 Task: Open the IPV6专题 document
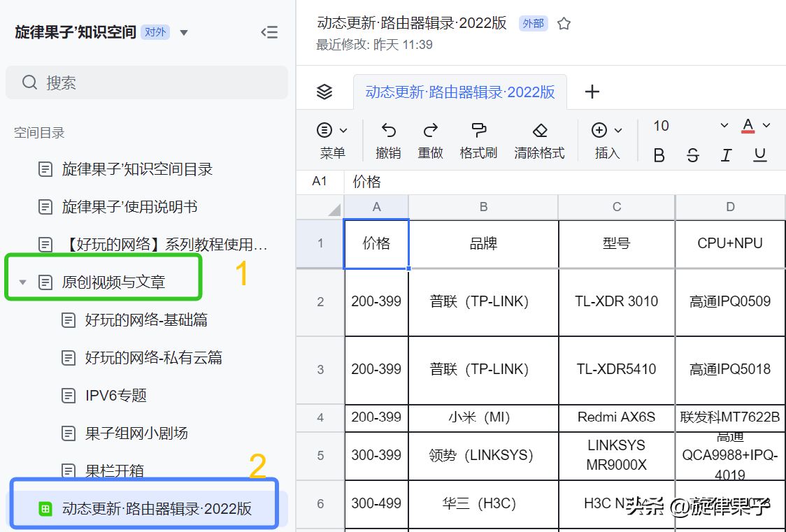click(116, 395)
